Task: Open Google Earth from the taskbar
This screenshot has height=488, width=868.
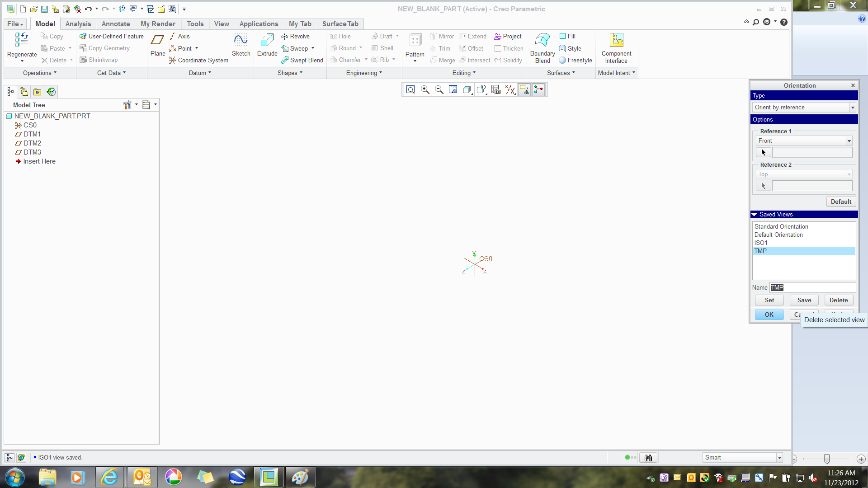Action: (237, 477)
